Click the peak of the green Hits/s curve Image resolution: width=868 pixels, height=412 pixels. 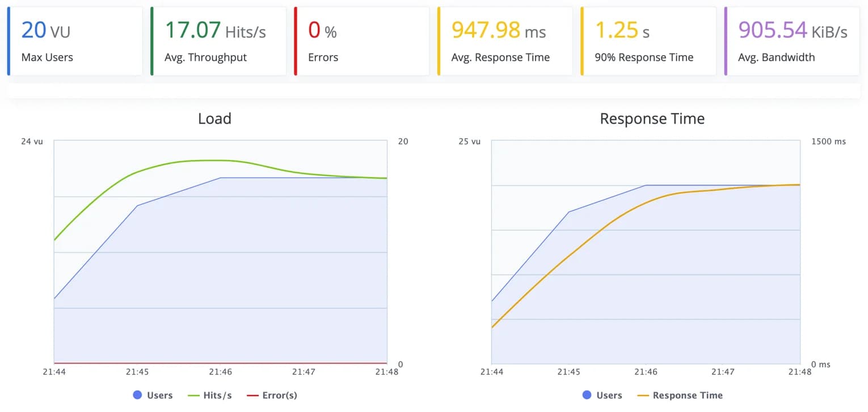(210, 161)
